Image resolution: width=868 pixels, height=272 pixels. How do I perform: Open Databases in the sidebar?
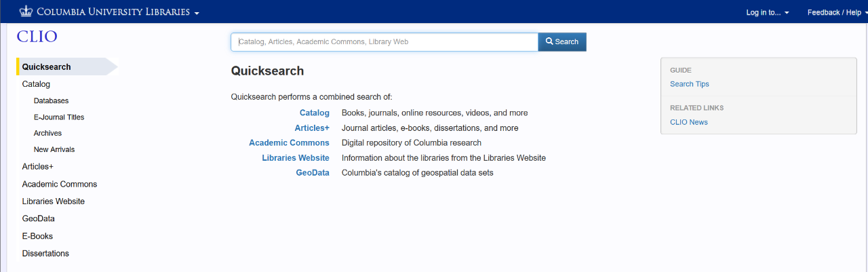pos(51,100)
